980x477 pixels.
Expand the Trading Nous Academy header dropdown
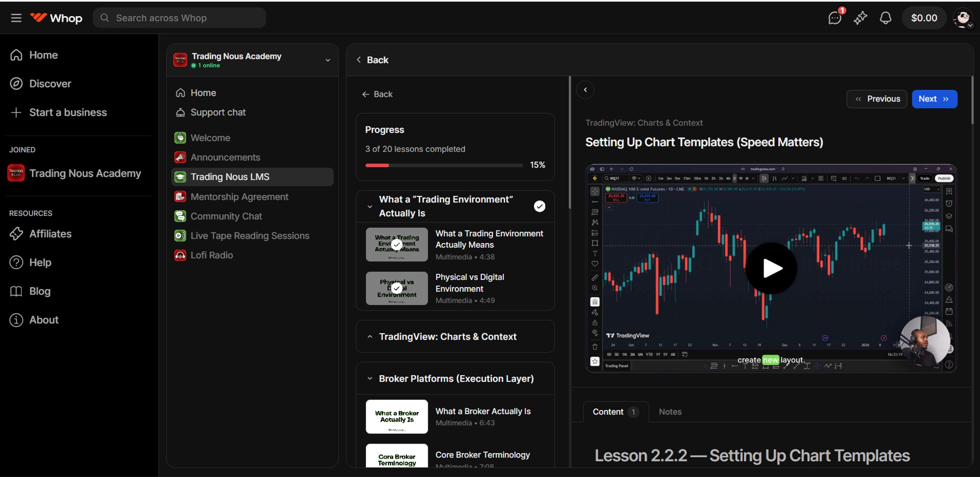click(x=328, y=60)
